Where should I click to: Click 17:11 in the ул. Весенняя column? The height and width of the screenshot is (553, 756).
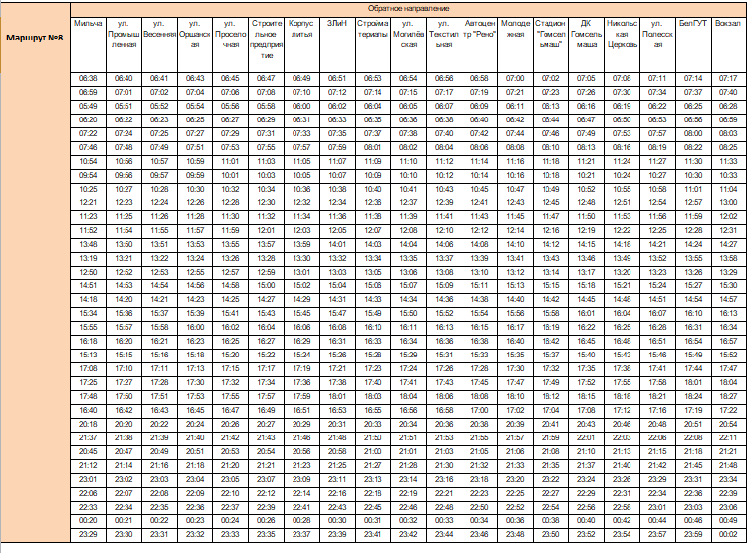point(159,369)
